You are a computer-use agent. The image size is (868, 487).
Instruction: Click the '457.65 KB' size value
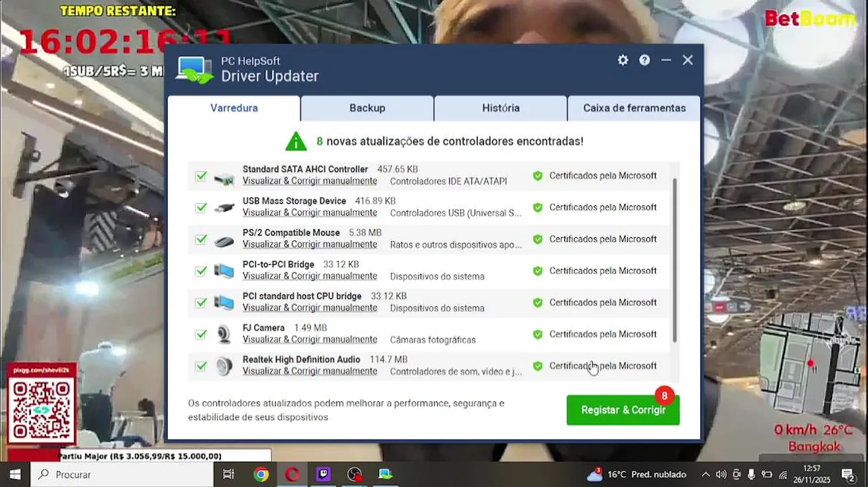(x=397, y=169)
